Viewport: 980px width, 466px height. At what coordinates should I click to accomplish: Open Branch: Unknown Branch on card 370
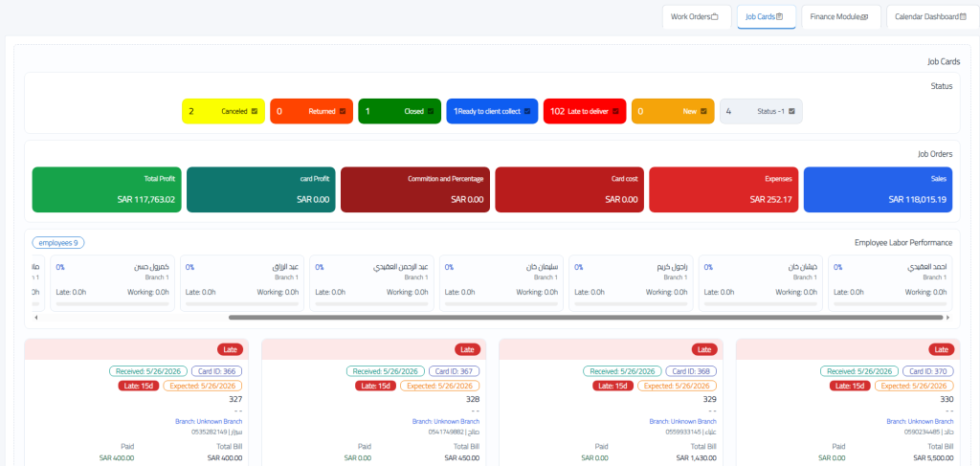pos(920,421)
